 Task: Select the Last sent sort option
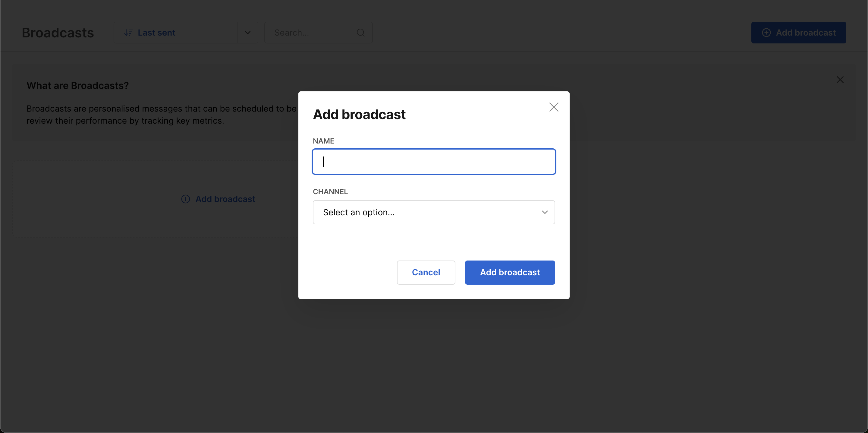point(156,33)
